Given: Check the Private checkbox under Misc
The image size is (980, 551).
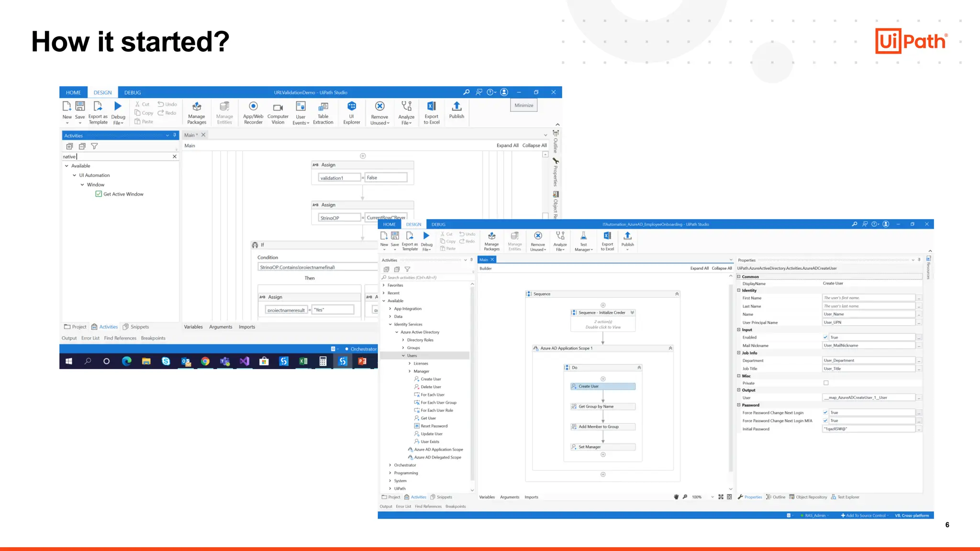Looking at the screenshot, I should click(826, 383).
